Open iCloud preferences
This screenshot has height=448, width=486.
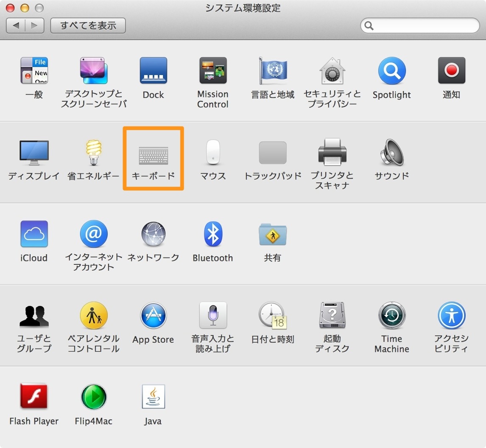point(34,234)
